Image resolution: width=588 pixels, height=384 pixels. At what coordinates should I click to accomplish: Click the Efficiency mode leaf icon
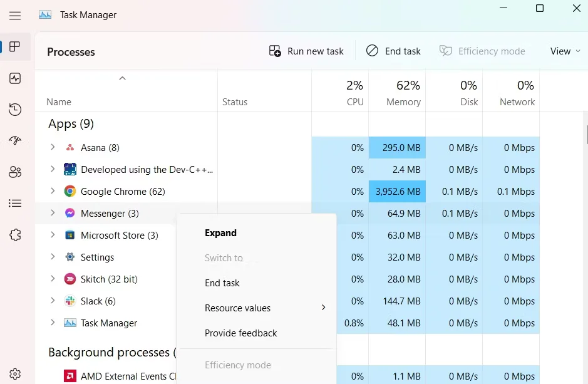point(446,51)
